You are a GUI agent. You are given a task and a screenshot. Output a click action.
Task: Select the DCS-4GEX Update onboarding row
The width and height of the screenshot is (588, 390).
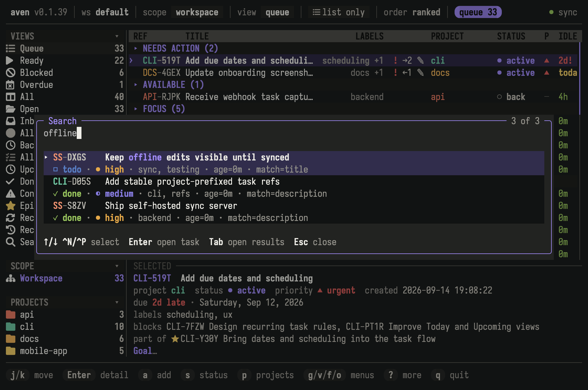click(353, 73)
